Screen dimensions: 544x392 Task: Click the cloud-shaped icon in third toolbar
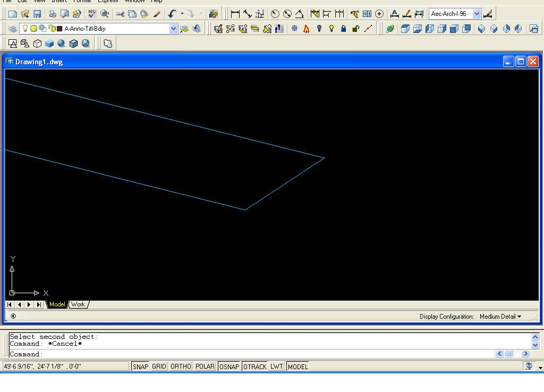pos(108,44)
